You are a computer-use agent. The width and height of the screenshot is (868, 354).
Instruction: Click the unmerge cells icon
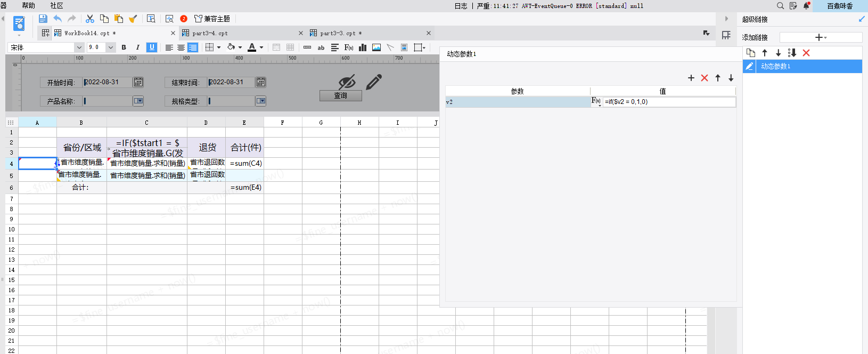point(290,47)
